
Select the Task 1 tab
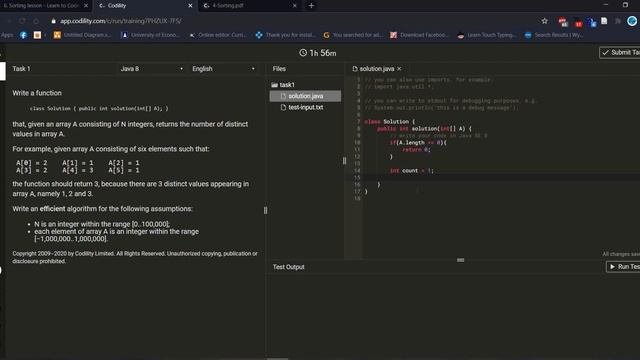pos(21,69)
